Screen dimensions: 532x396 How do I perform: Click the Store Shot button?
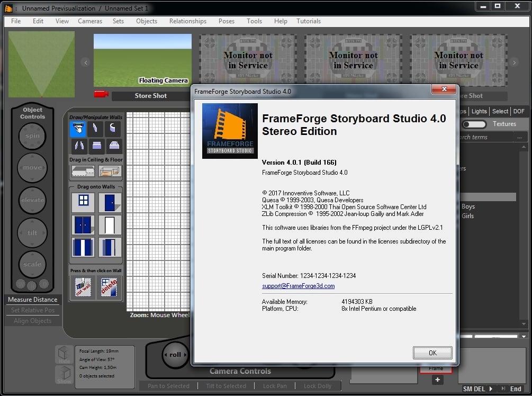pos(151,96)
